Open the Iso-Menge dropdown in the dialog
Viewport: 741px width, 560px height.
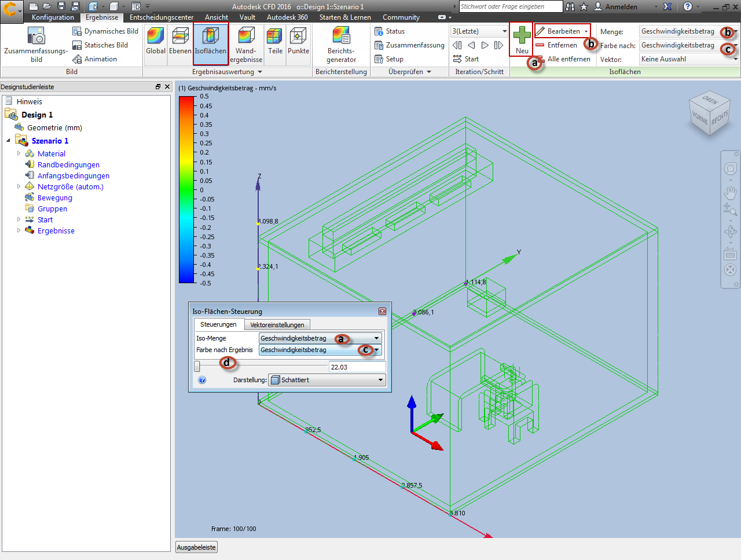point(320,338)
